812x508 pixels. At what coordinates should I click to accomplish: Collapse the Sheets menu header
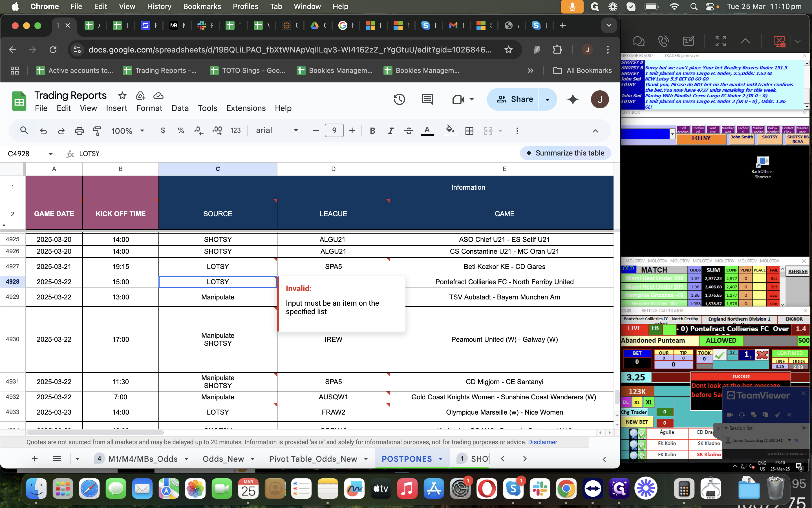tap(595, 131)
